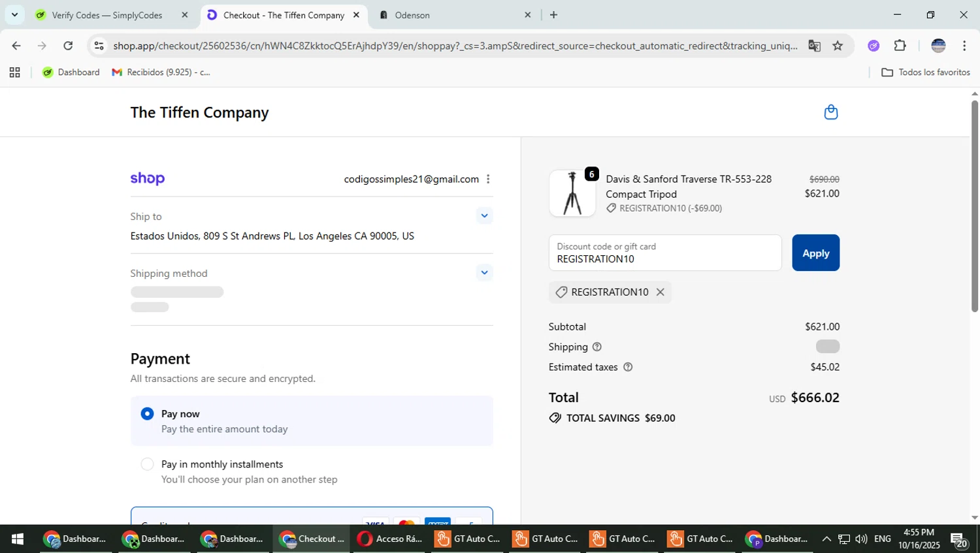Image resolution: width=980 pixels, height=553 pixels.
Task: Bookmark this page with the star icon
Action: (838, 46)
